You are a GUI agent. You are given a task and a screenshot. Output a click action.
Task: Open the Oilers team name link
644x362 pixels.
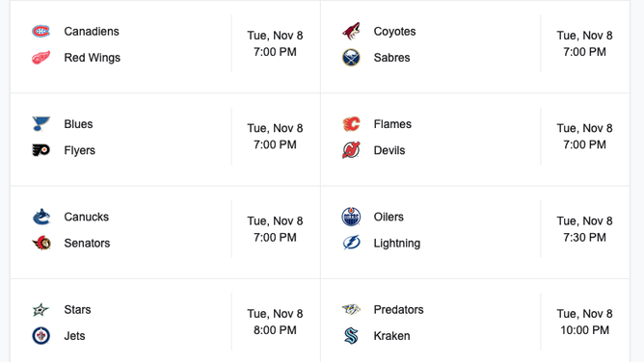pos(389,217)
